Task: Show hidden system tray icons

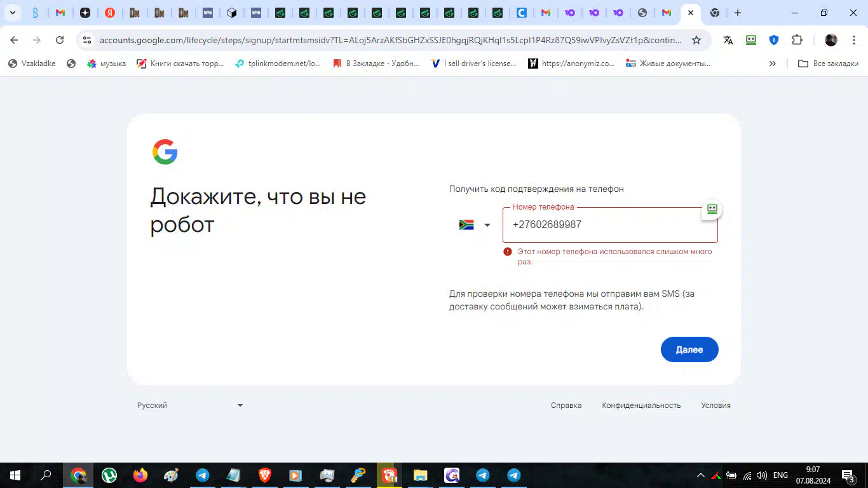Action: (x=701, y=475)
